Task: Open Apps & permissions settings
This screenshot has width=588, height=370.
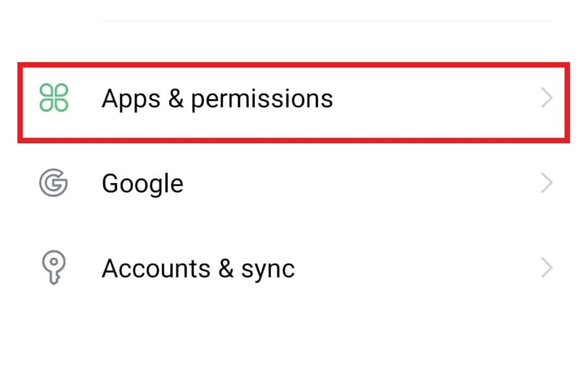Action: tap(293, 102)
